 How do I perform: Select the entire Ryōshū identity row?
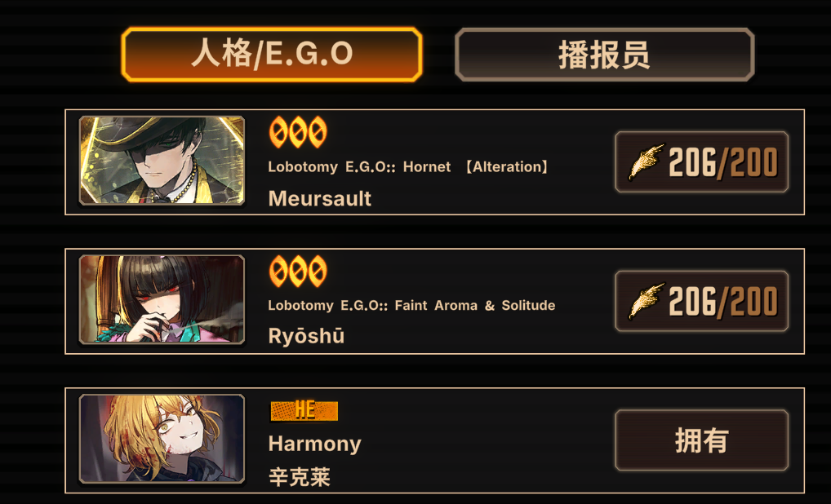(x=434, y=301)
